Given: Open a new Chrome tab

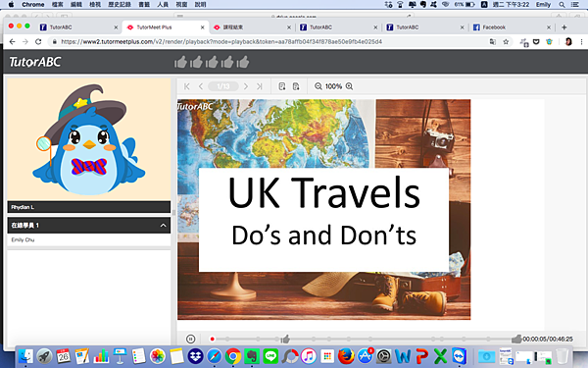Looking at the screenshot, I should 564,27.
